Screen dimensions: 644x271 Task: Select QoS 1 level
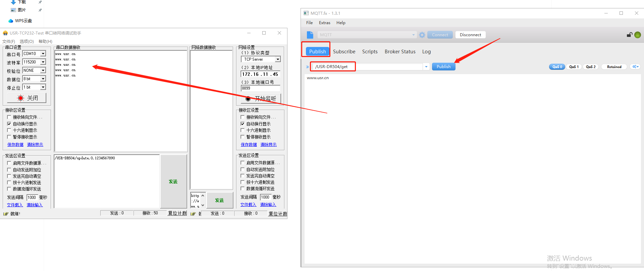pyautogui.click(x=574, y=67)
